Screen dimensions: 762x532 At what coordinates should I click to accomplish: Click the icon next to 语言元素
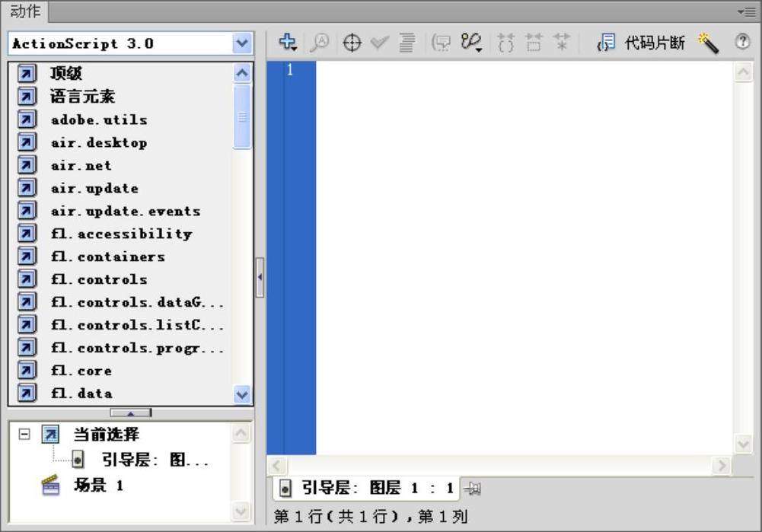(27, 96)
